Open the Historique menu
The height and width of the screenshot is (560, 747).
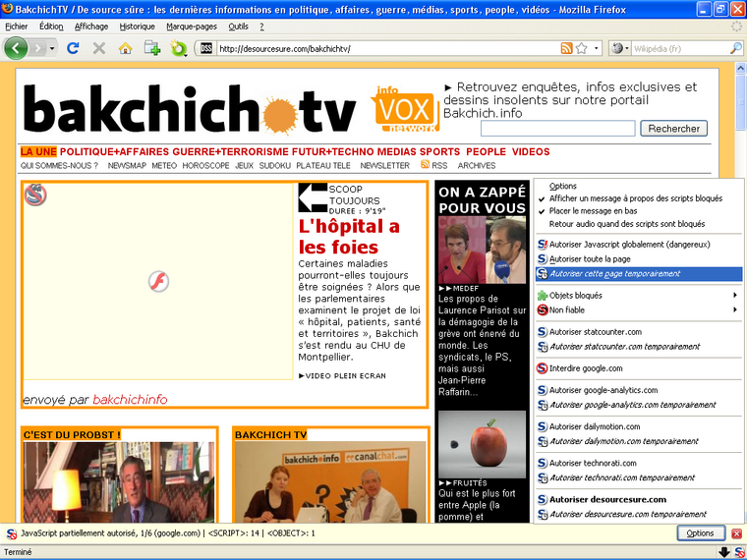[x=138, y=27]
